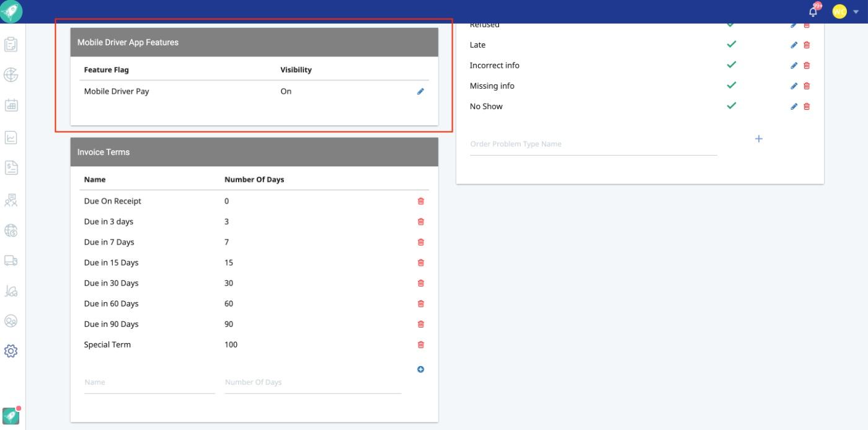
Task: Edit the No Show problem type
Action: click(794, 106)
